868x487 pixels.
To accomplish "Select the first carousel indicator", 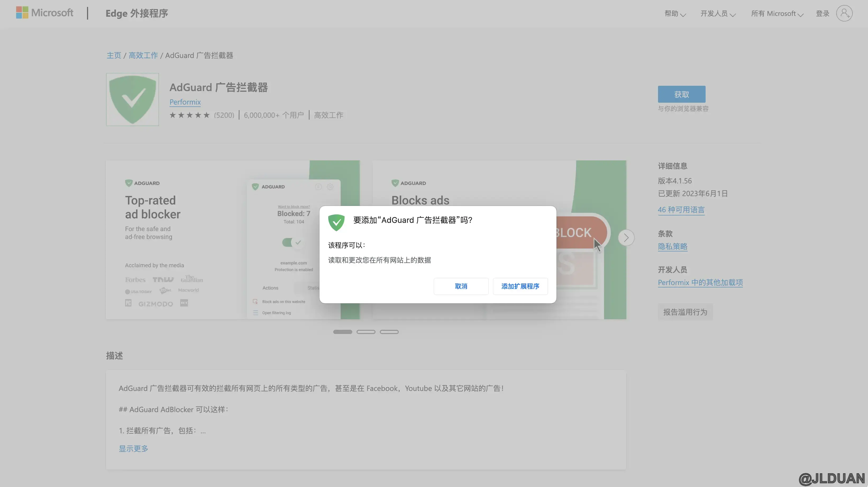I will (x=342, y=332).
